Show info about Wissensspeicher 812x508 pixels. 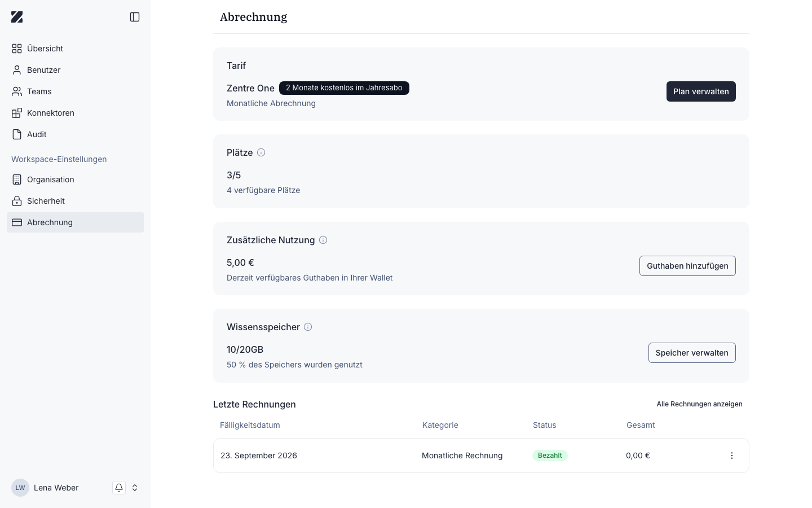(x=308, y=327)
